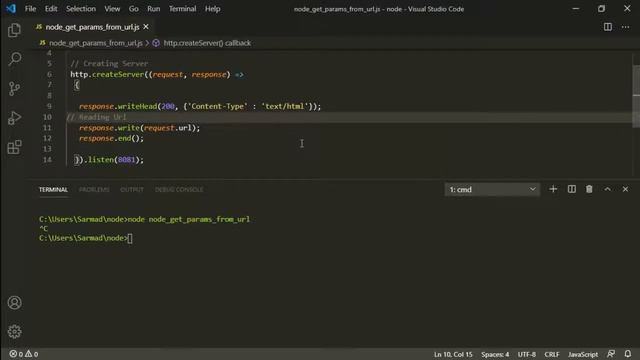This screenshot has height=360, width=640.
Task: Open the Run menu
Action: click(153, 9)
